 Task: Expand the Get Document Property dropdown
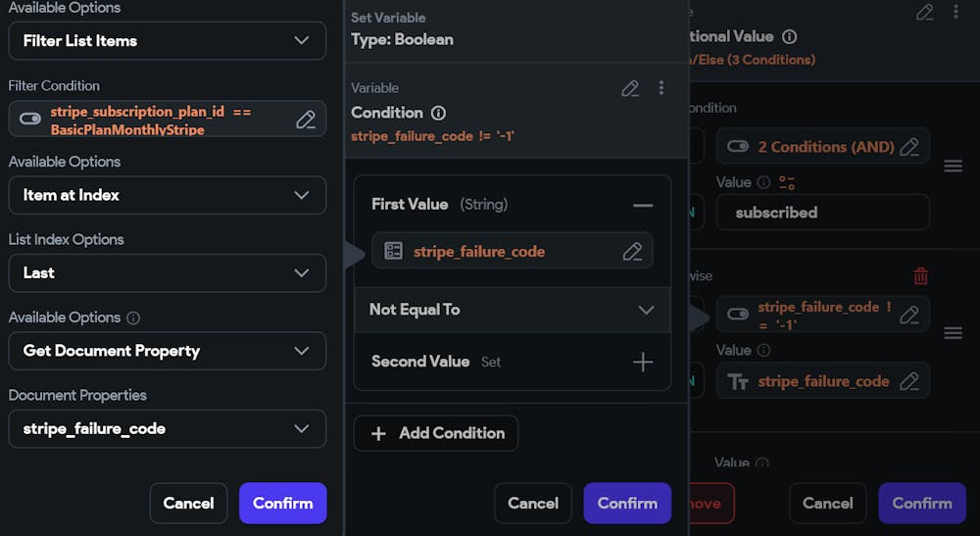(167, 351)
